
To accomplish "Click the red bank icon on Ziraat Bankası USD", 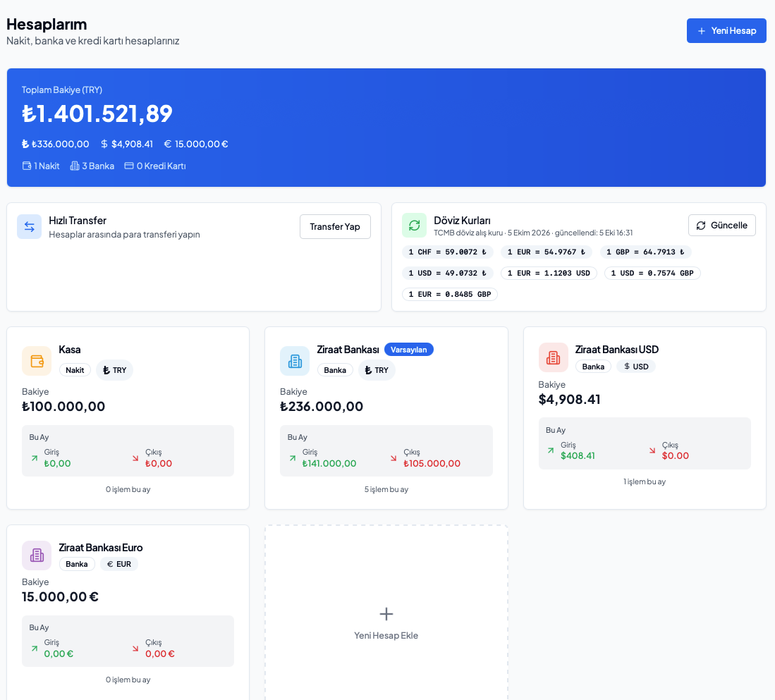I will pyautogui.click(x=553, y=357).
